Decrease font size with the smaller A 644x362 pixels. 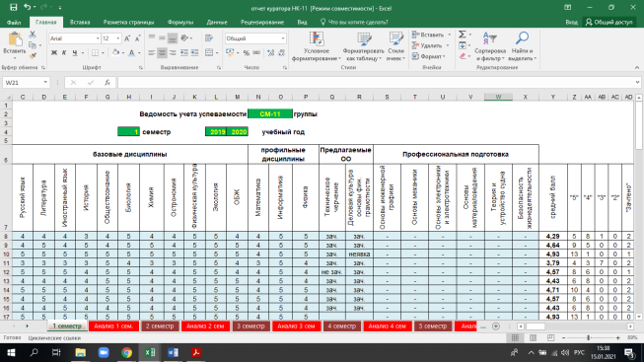click(138, 38)
